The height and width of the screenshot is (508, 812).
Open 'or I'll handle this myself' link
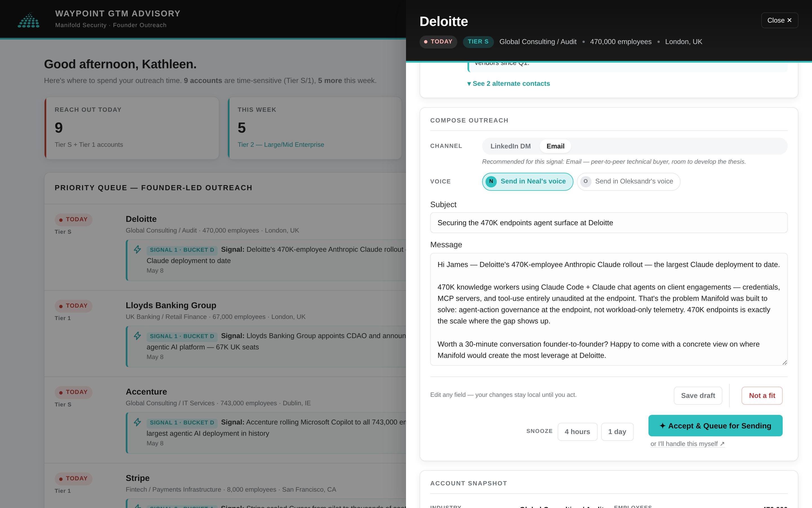click(687, 444)
